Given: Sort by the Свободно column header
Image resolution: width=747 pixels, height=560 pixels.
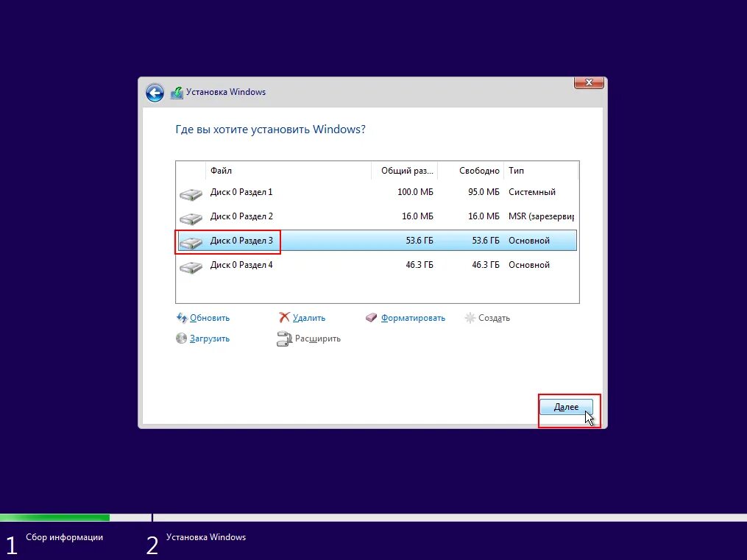Looking at the screenshot, I should pyautogui.click(x=471, y=171).
